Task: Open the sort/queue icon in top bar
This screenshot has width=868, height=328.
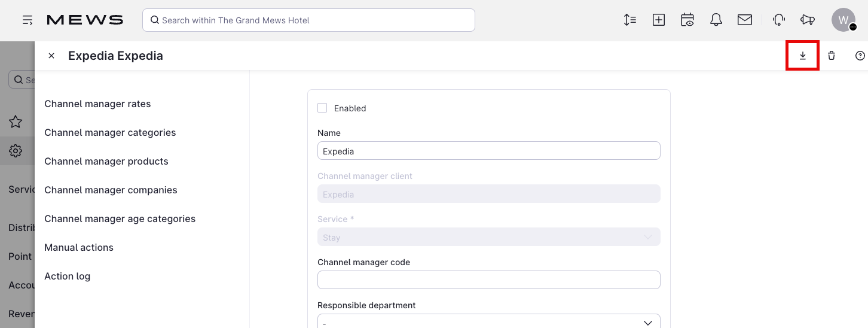Action: click(x=629, y=20)
